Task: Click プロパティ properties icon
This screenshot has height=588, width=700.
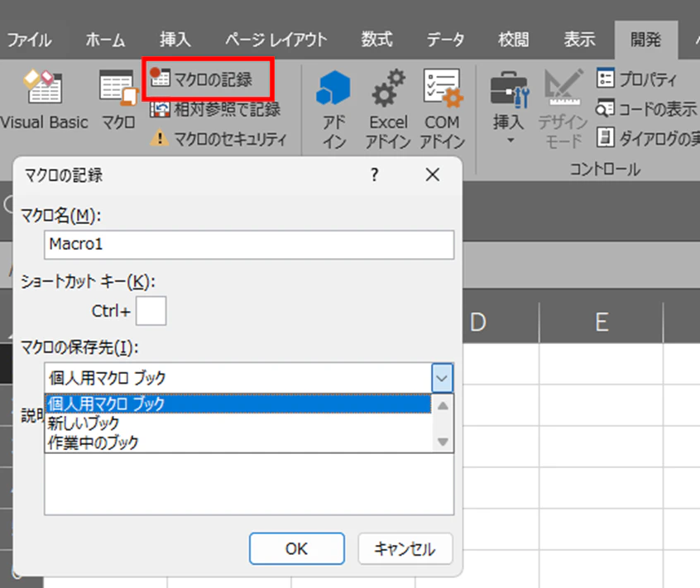Action: pos(636,79)
